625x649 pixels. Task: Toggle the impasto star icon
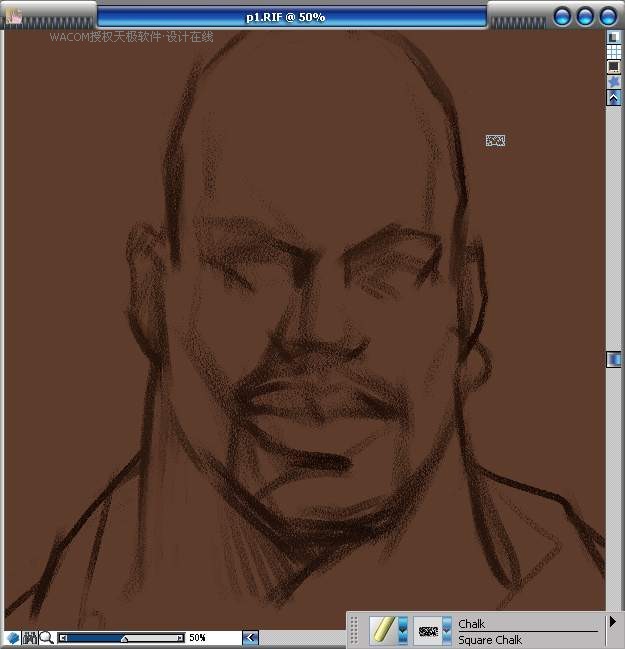(x=614, y=82)
